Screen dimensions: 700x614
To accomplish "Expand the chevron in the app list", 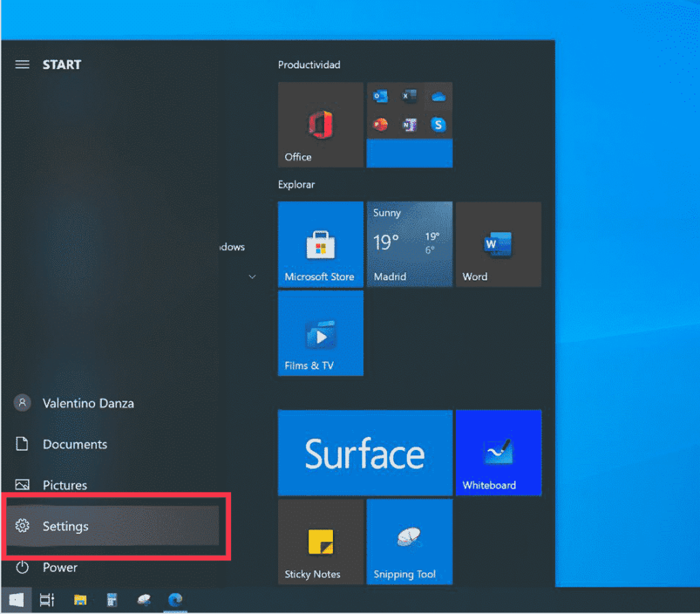I will [252, 277].
